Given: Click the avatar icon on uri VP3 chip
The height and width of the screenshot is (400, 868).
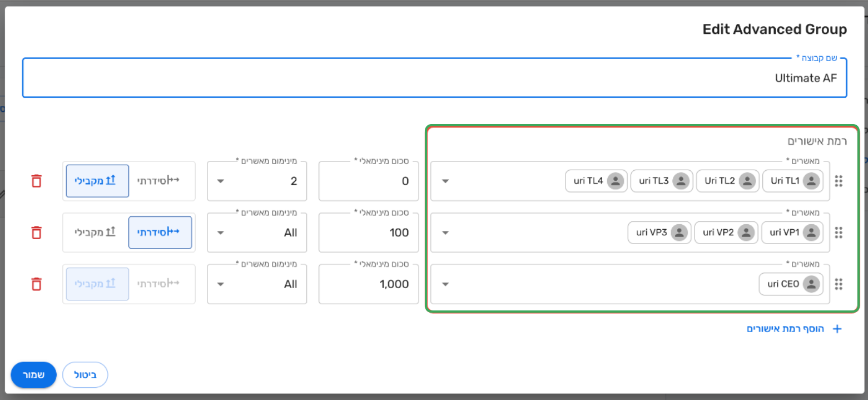Looking at the screenshot, I should pos(679,233).
